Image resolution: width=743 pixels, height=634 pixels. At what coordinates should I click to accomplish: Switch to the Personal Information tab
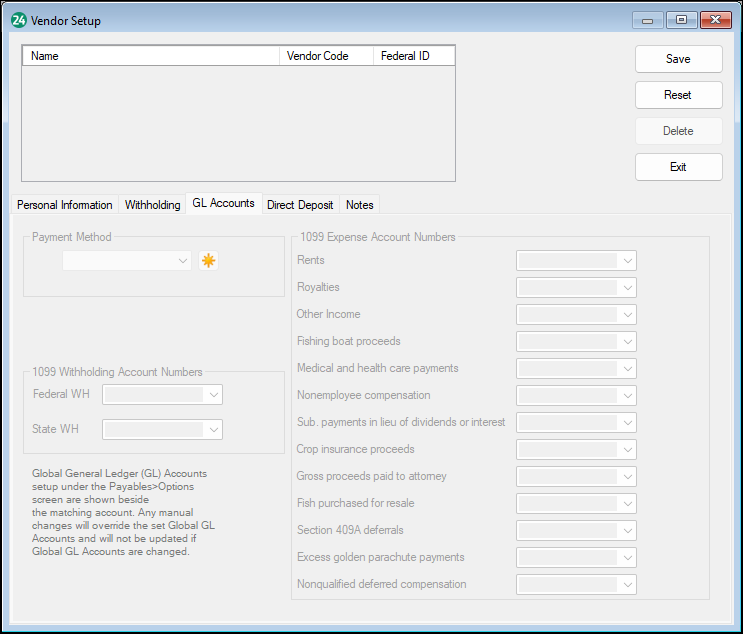[x=65, y=205]
